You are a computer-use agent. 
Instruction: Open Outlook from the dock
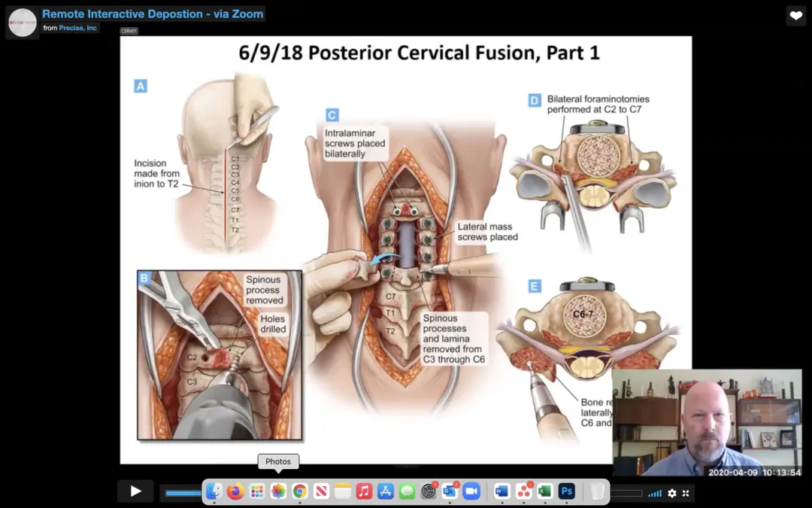pos(450,491)
